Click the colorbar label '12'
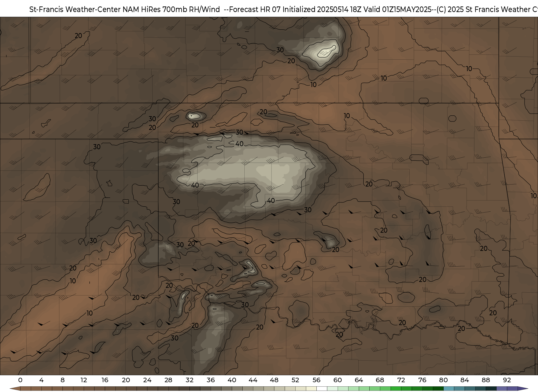 tap(84, 380)
